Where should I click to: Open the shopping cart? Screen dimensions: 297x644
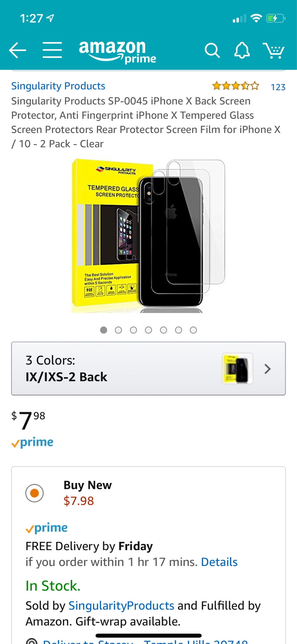click(x=273, y=50)
